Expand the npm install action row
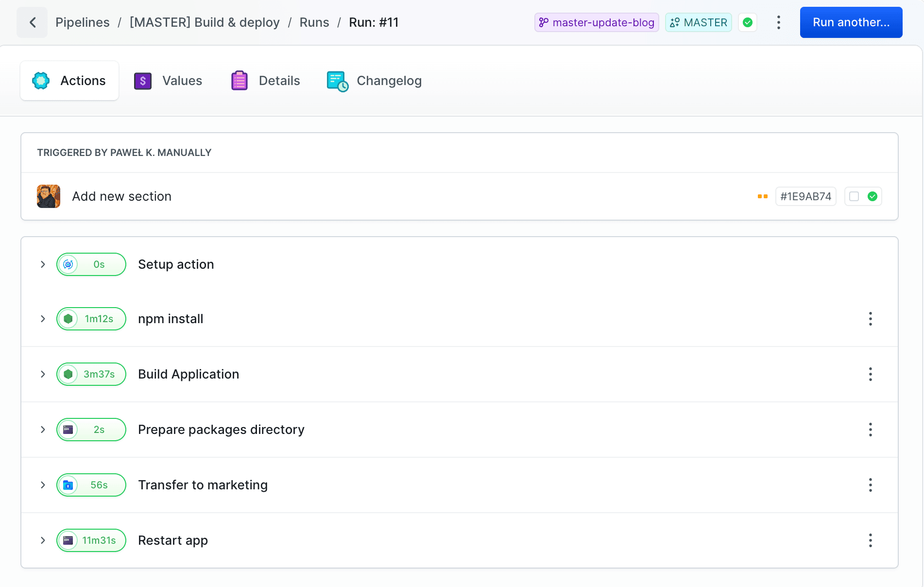This screenshot has height=587, width=924. 43,319
